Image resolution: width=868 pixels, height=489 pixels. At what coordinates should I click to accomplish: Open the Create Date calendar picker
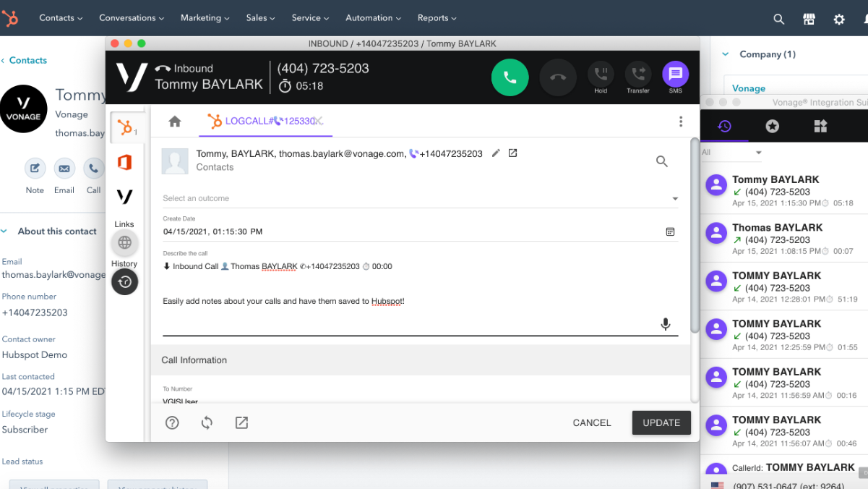[670, 231]
